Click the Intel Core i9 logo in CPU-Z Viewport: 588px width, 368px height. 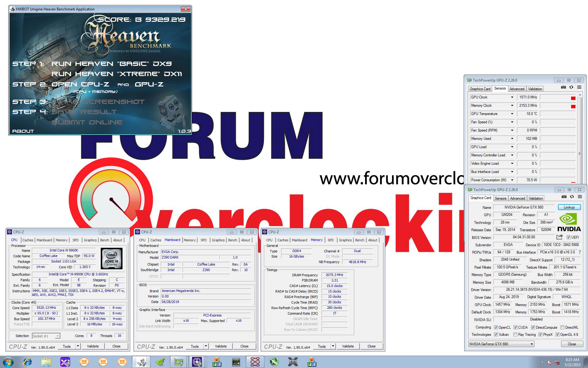pos(111,259)
